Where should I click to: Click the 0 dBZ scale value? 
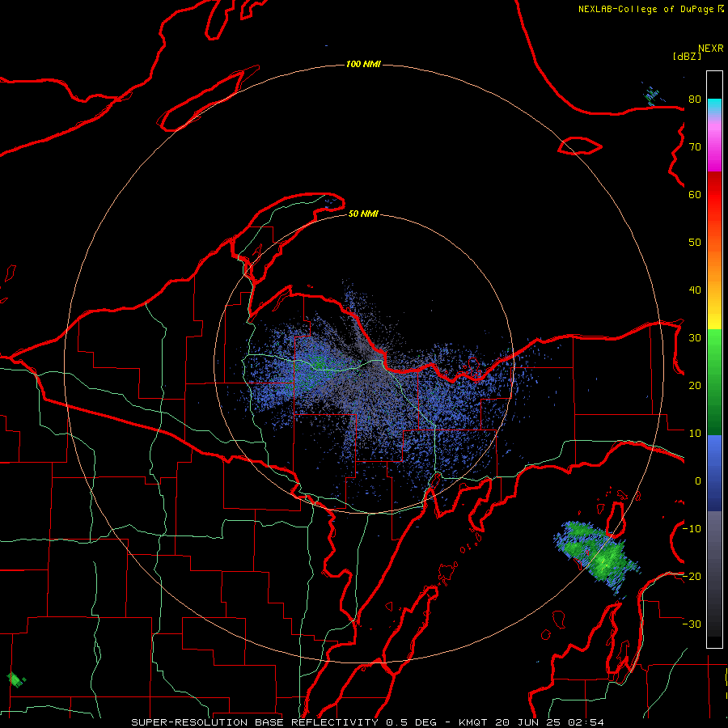pyautogui.click(x=697, y=481)
